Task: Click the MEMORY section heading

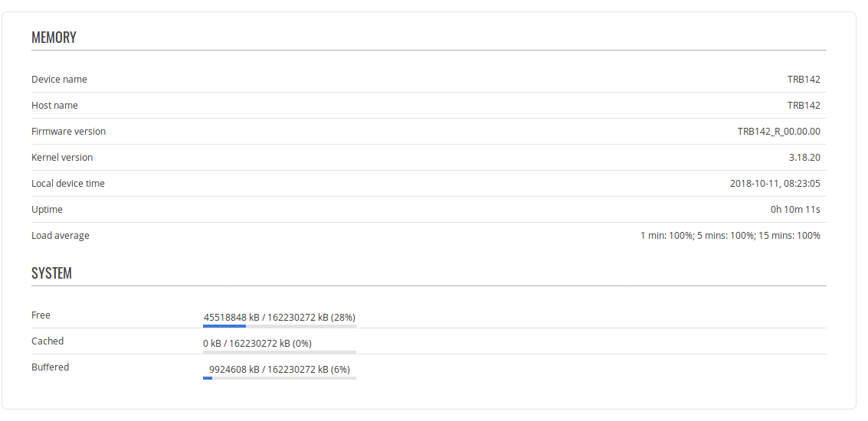Action: [54, 38]
